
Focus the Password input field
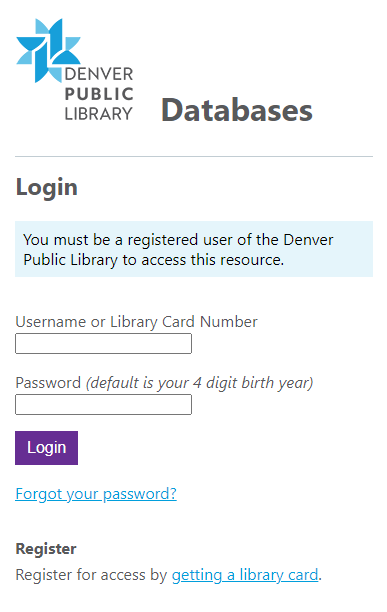click(x=103, y=404)
